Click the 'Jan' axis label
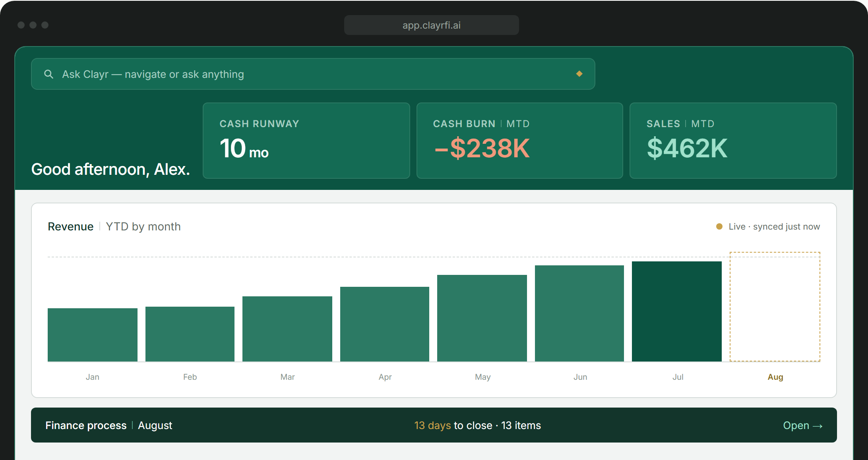Viewport: 868px width, 460px height. pyautogui.click(x=93, y=377)
